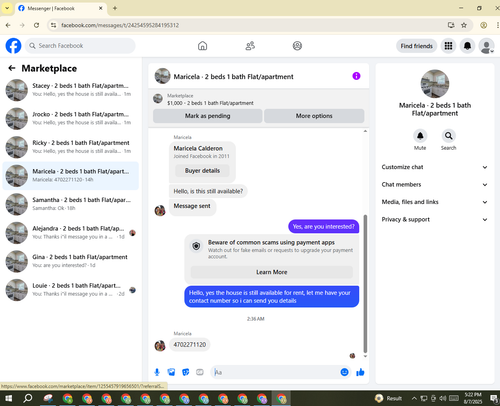Search in conversation magnifier icon
Image resolution: width=500 pixels, height=406 pixels.
pos(449,136)
